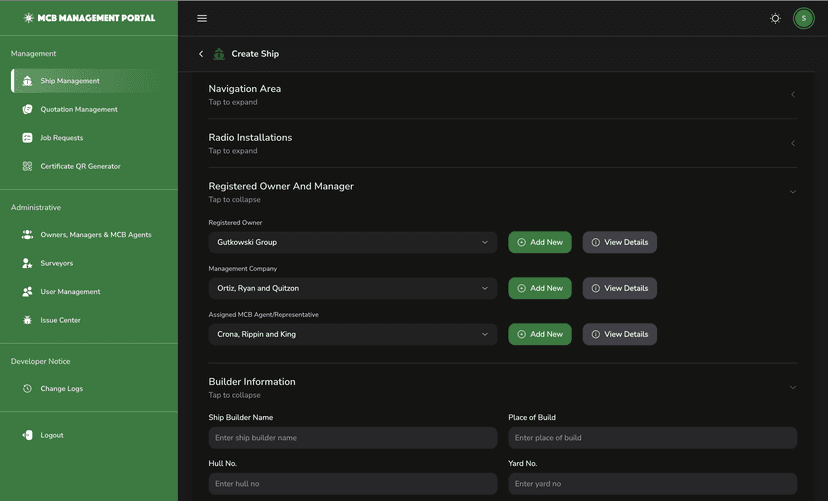Click the Ship Management ship icon

[27, 81]
